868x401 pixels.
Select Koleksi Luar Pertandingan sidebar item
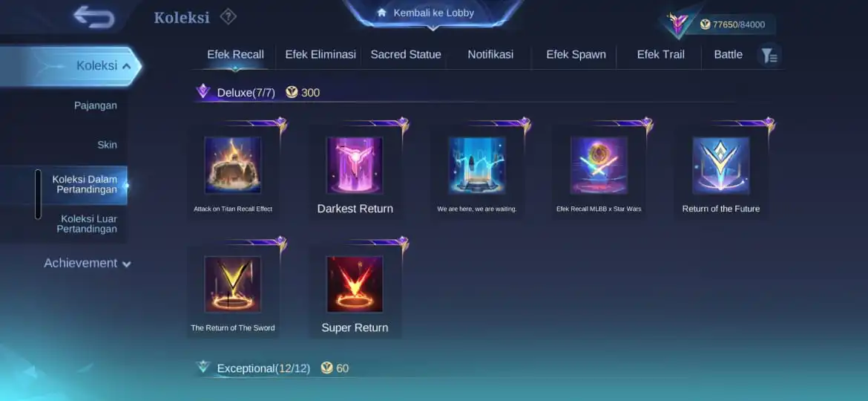[x=88, y=224]
